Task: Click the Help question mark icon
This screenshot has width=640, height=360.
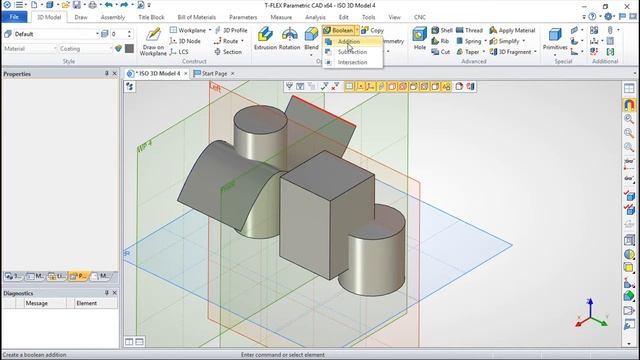Action: tap(592, 17)
